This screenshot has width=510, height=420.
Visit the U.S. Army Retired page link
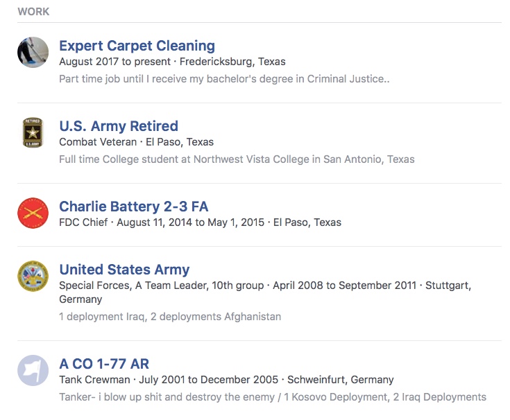119,126
